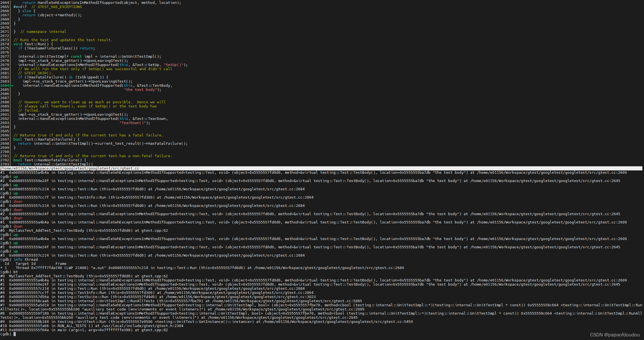Click the "SetUp()" string literal on line 2679

[173, 65]
